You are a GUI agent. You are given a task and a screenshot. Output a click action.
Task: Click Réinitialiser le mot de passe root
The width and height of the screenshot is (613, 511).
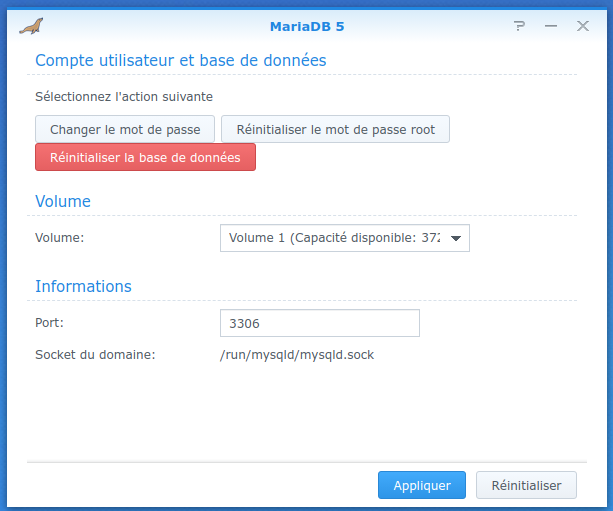pos(335,129)
